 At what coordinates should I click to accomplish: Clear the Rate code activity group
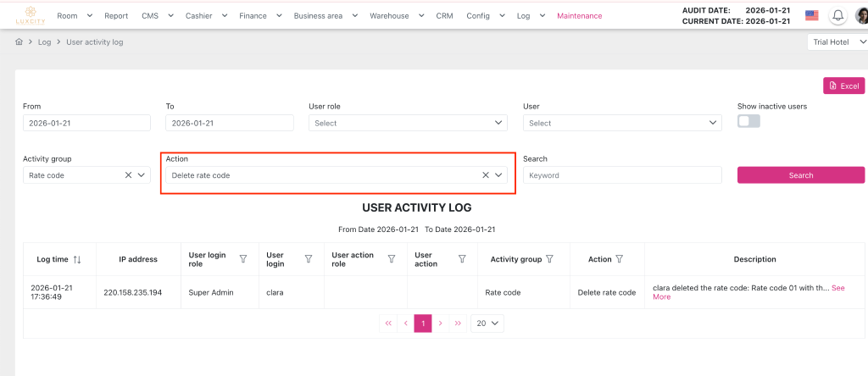coord(129,175)
